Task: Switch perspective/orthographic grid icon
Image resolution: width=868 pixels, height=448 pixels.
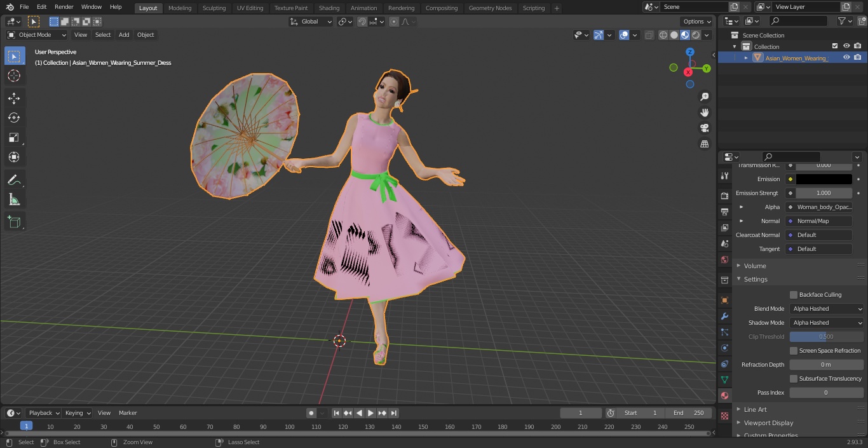Action: (704, 144)
